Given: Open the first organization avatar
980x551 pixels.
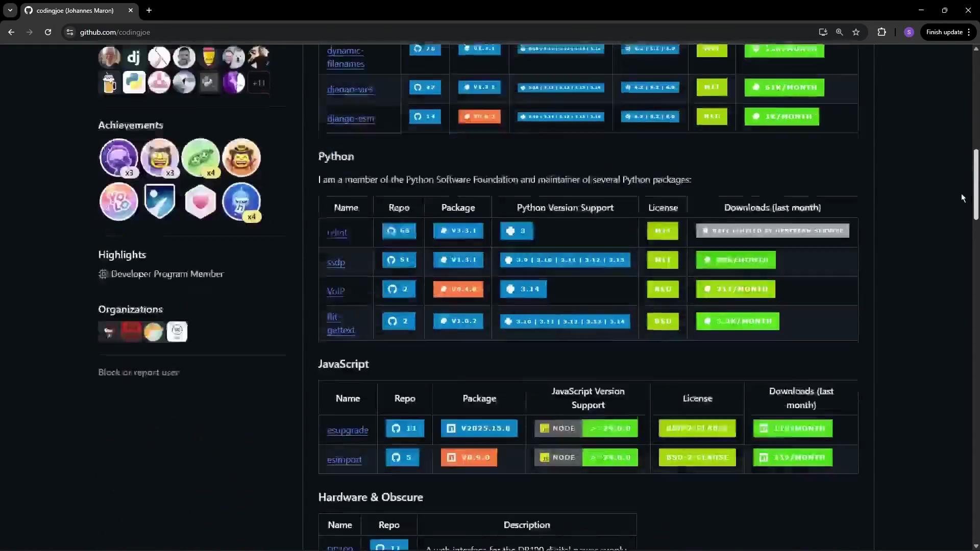Looking at the screenshot, I should [x=108, y=332].
